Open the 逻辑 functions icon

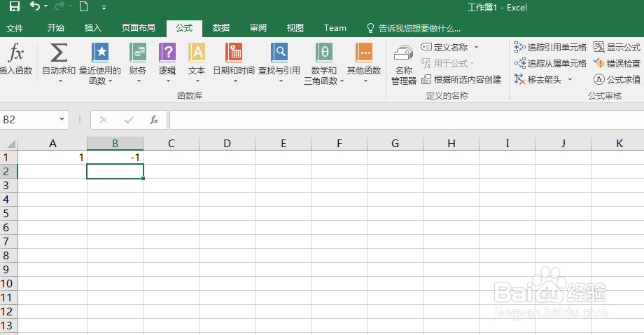tap(167, 53)
